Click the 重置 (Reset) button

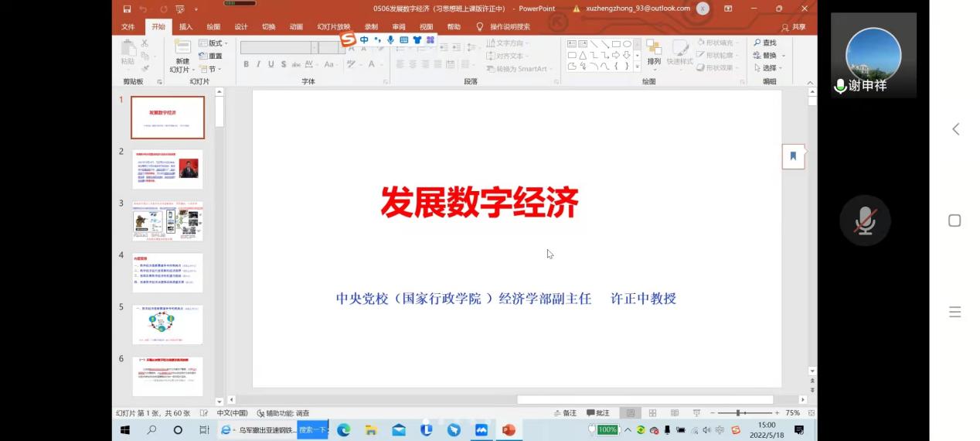[x=211, y=56]
